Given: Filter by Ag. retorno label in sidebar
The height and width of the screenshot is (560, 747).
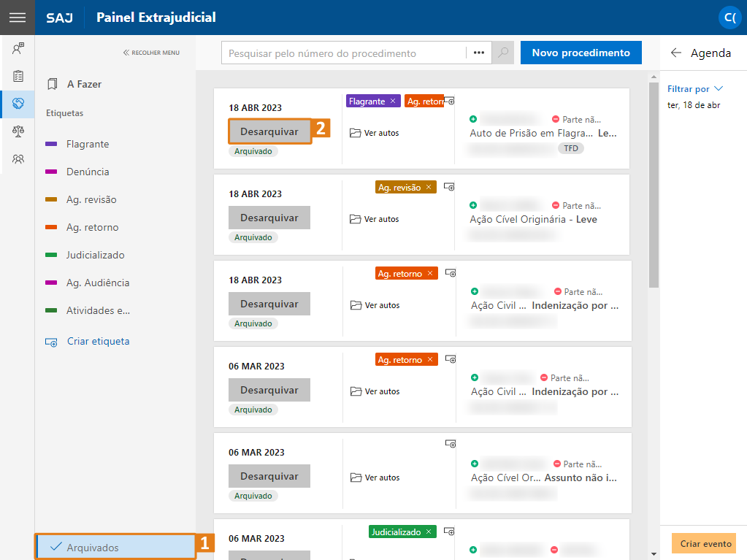Looking at the screenshot, I should pyautogui.click(x=82, y=227).
